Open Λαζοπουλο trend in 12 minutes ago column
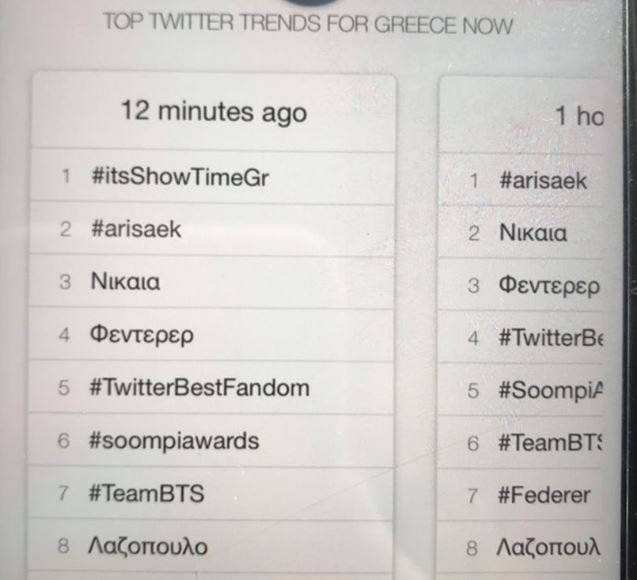This screenshot has width=637, height=580. 148,546
